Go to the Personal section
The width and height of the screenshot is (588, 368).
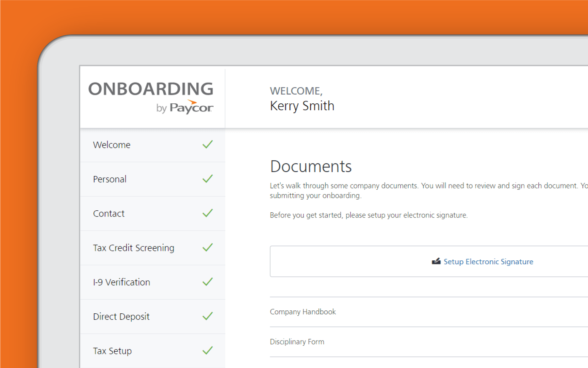click(x=153, y=179)
